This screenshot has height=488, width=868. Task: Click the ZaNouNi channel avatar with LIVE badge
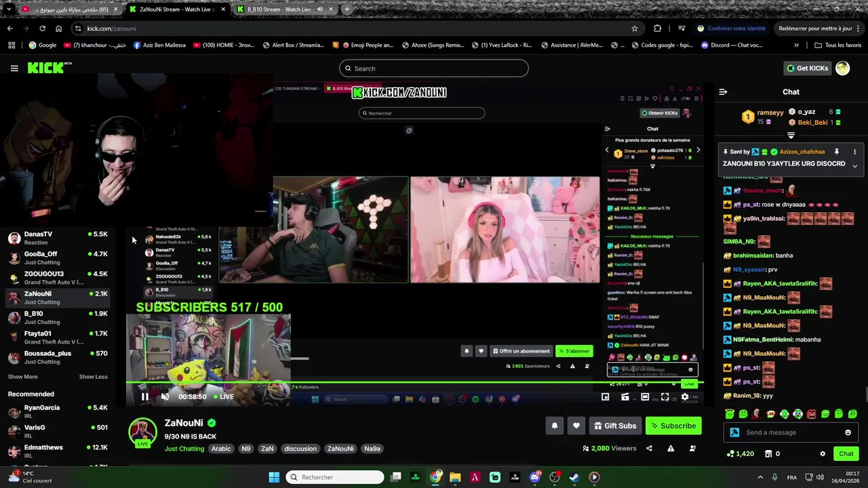point(142,432)
